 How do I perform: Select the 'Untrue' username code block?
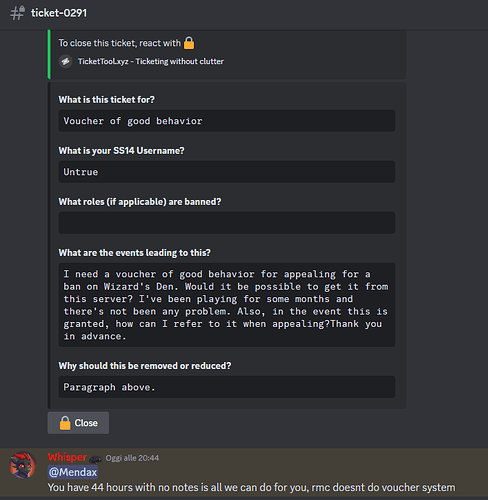pos(227,172)
